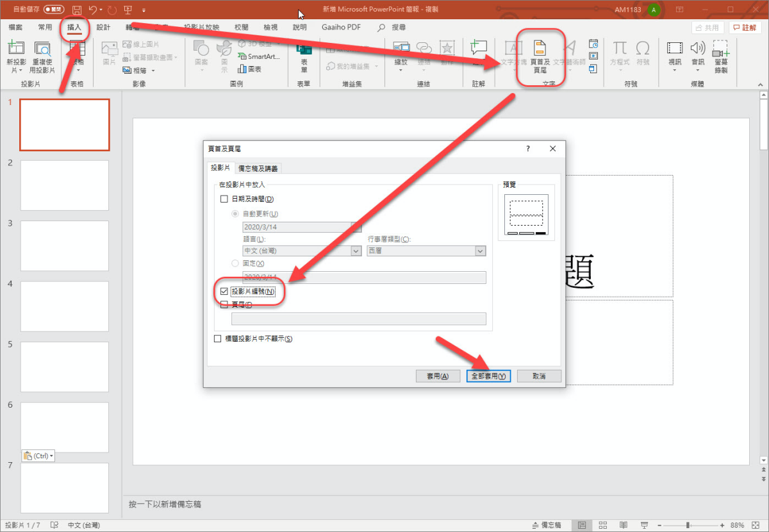Switch to 備忘稿及講義 dialog tab

pyautogui.click(x=258, y=168)
